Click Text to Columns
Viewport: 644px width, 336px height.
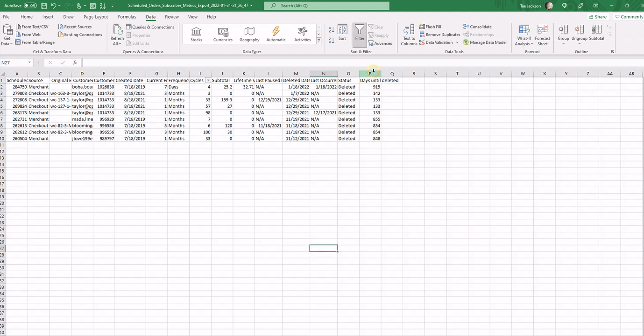pos(409,35)
